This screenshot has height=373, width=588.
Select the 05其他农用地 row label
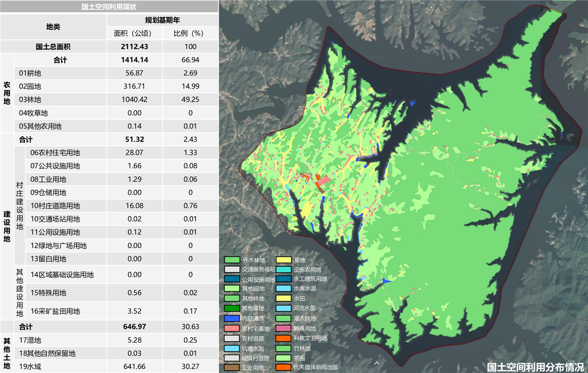click(x=40, y=126)
